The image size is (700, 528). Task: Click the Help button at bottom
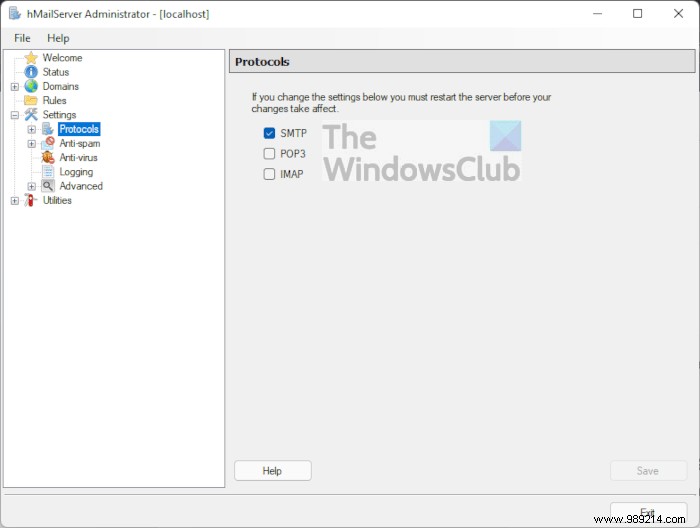click(273, 470)
